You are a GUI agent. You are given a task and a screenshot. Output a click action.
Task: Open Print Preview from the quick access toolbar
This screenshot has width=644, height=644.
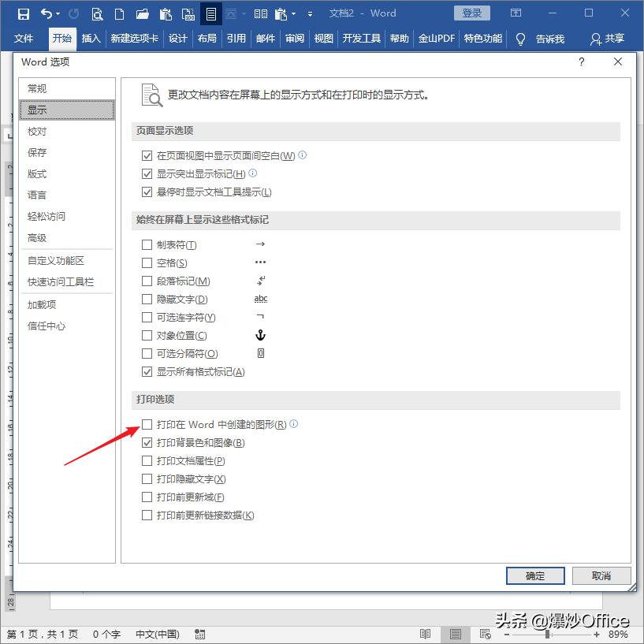(97, 13)
